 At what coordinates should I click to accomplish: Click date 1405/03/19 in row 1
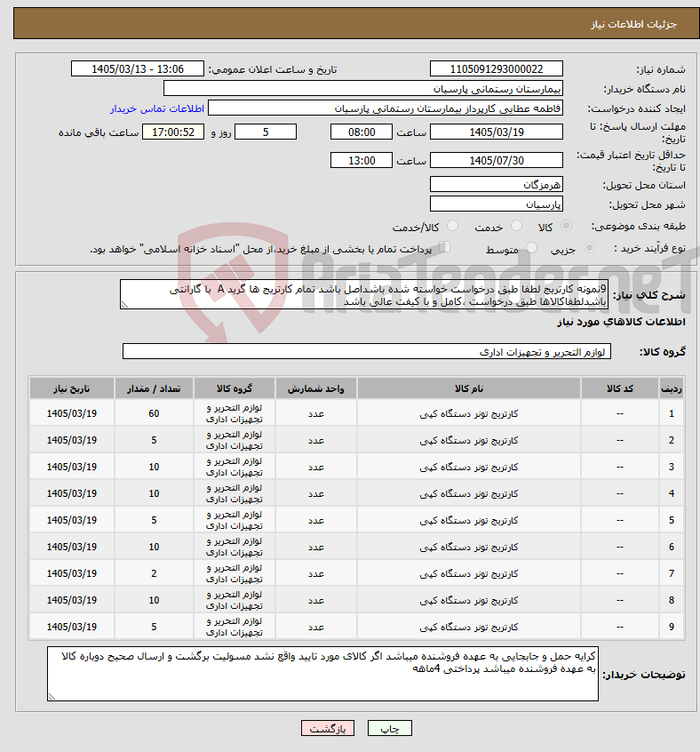[x=72, y=414]
